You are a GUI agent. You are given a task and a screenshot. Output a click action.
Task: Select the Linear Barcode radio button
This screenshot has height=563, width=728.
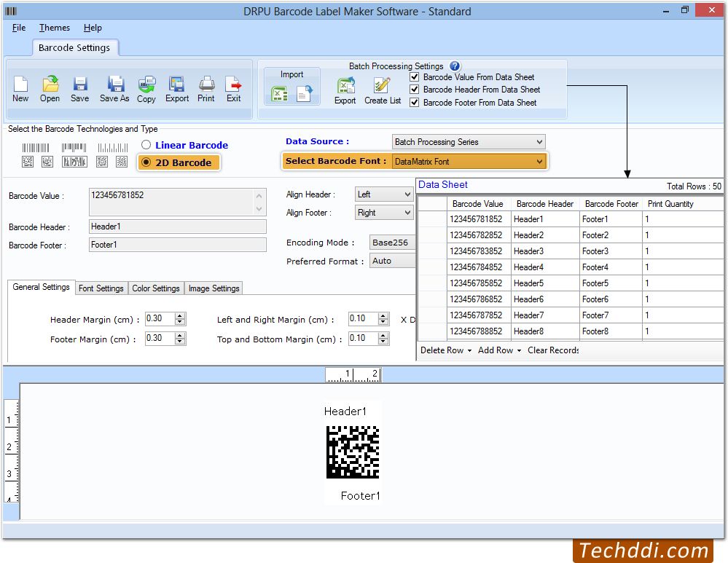click(x=146, y=145)
